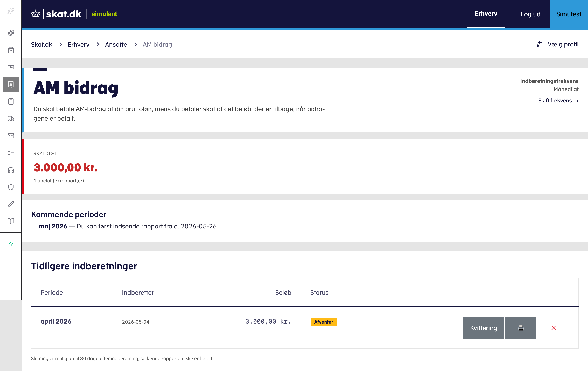Screen dimensions: 588x371
Task: Select the checklist icon in the sidebar
Action: pos(11,153)
